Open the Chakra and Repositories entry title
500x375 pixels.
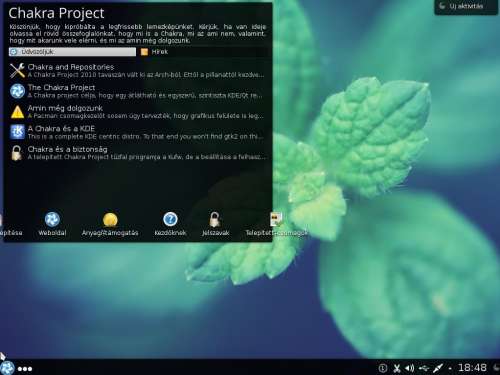[x=71, y=67]
